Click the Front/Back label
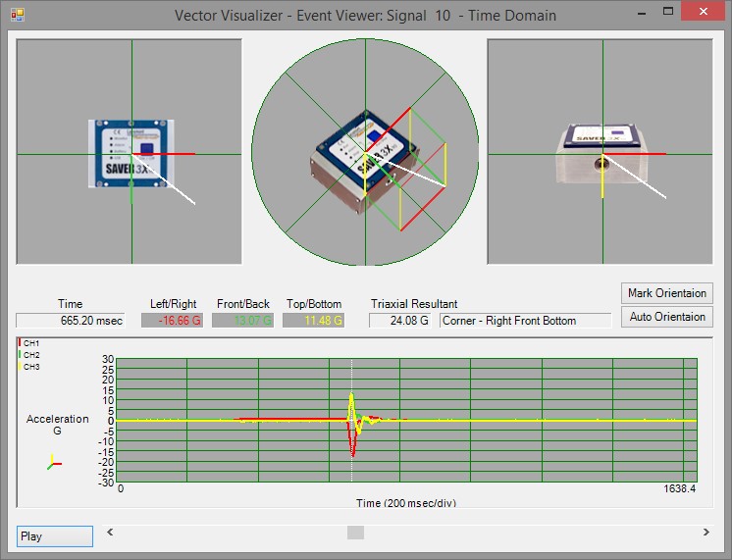This screenshot has height=560, width=732. [x=243, y=304]
